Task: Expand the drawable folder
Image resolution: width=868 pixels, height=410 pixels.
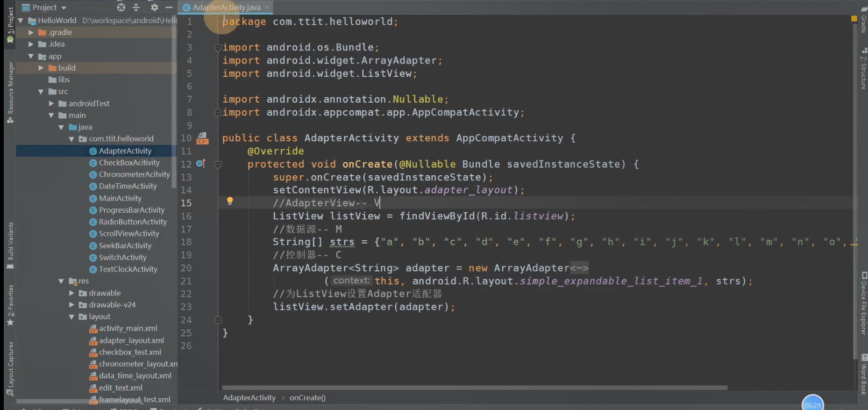Action: (x=72, y=293)
